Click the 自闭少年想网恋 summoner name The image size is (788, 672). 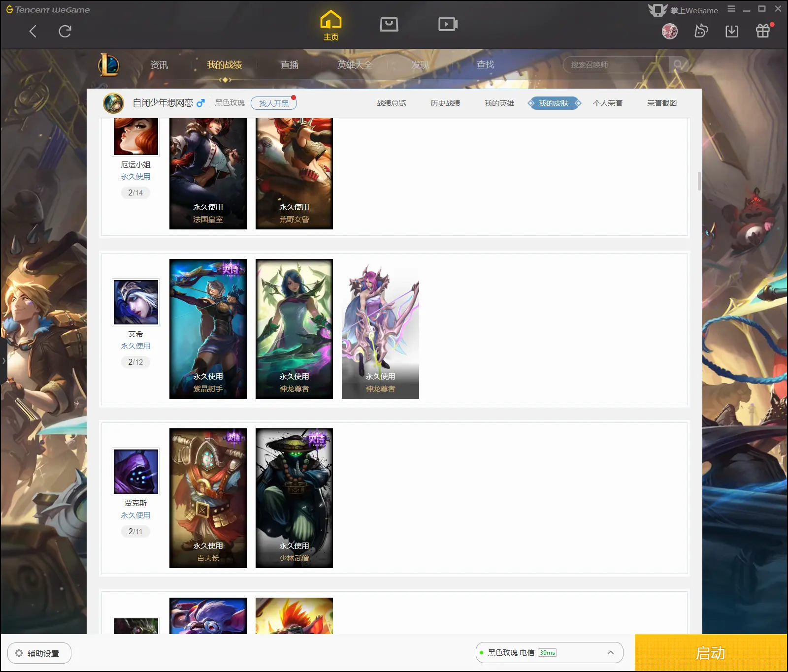pyautogui.click(x=163, y=102)
